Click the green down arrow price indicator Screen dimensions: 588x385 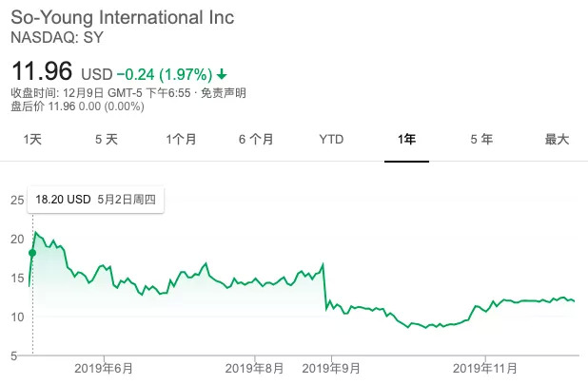222,73
